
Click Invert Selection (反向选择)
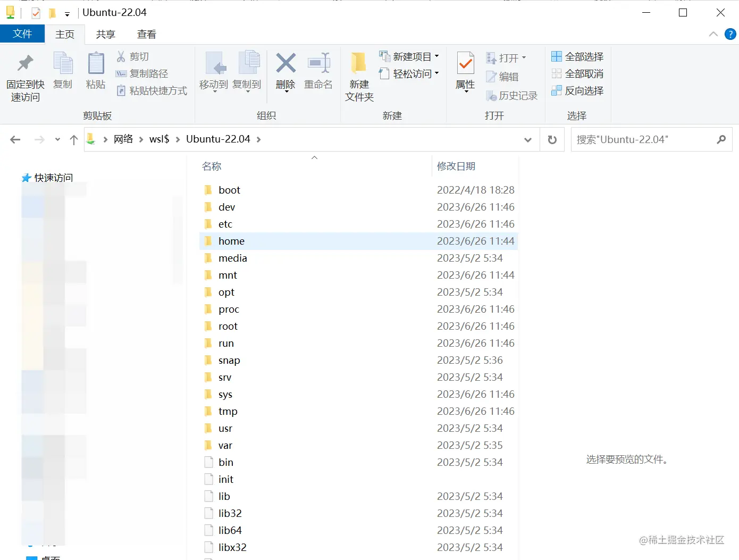click(577, 90)
